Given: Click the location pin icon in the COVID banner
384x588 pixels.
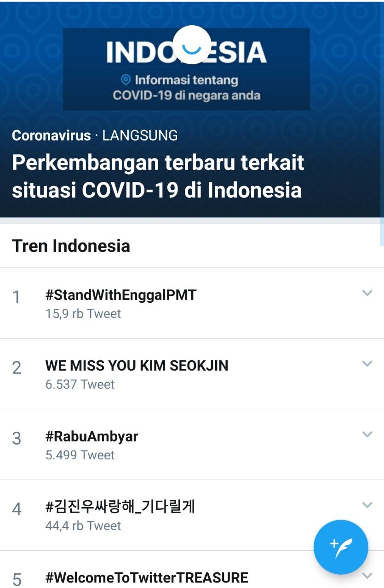Looking at the screenshot, I should [126, 80].
